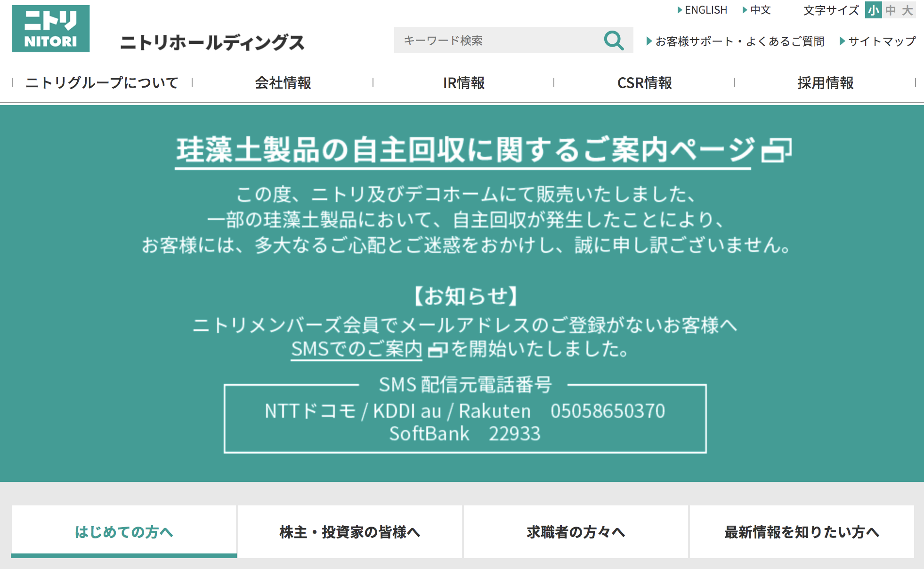Select the 求職者の方々へ tab
Viewport: 924px width, 569px height.
click(x=576, y=532)
